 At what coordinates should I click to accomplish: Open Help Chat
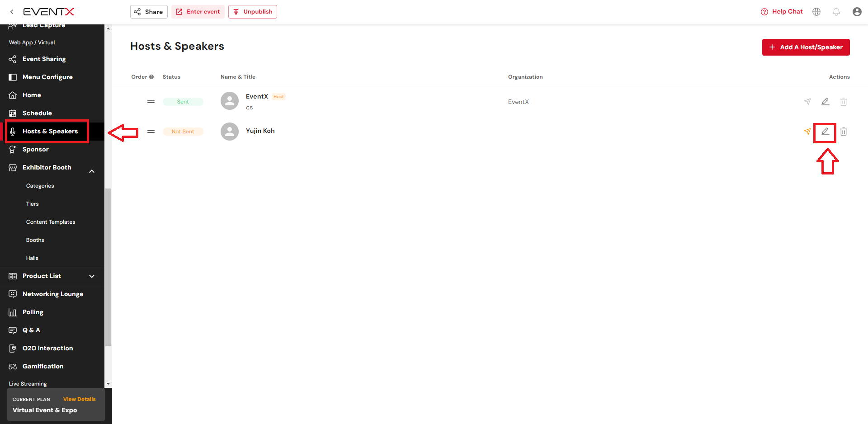pyautogui.click(x=782, y=12)
